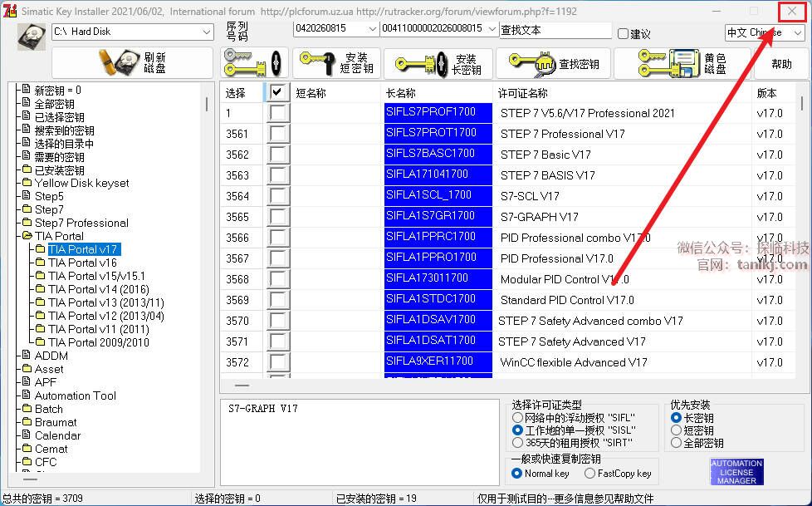Click open folder icon next to TIA Portal
This screenshot has height=506, width=812.
(27, 236)
